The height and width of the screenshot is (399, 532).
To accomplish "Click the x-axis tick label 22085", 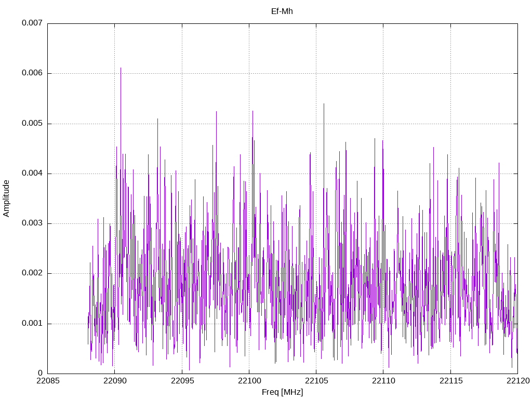I will 47,381.
